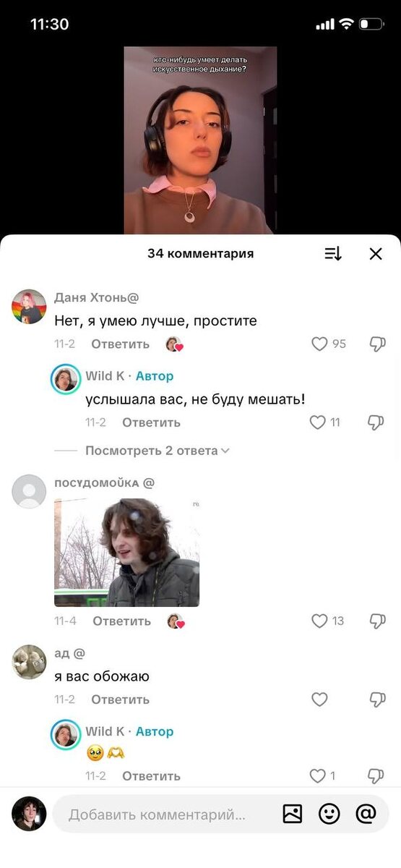Screen dimensions: 401x868
Task: Reply to the "я вас обожаю" comment
Action: 120,699
